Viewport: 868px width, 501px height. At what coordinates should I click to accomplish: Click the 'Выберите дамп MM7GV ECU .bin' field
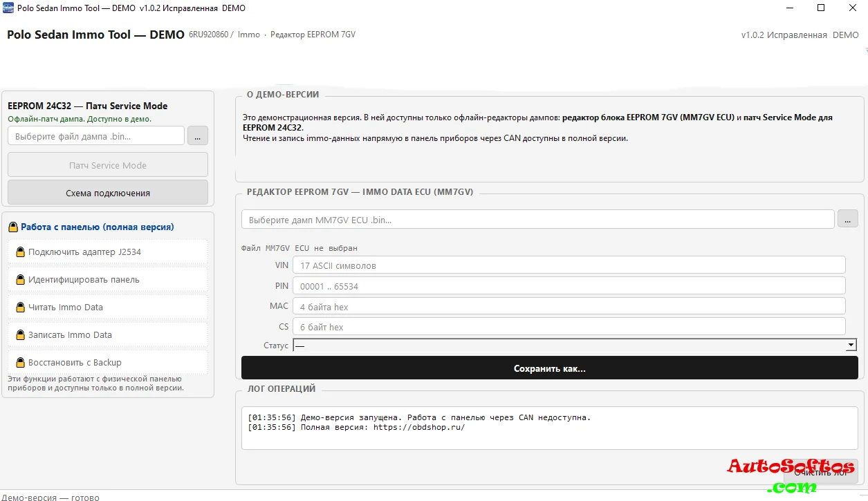(538, 220)
